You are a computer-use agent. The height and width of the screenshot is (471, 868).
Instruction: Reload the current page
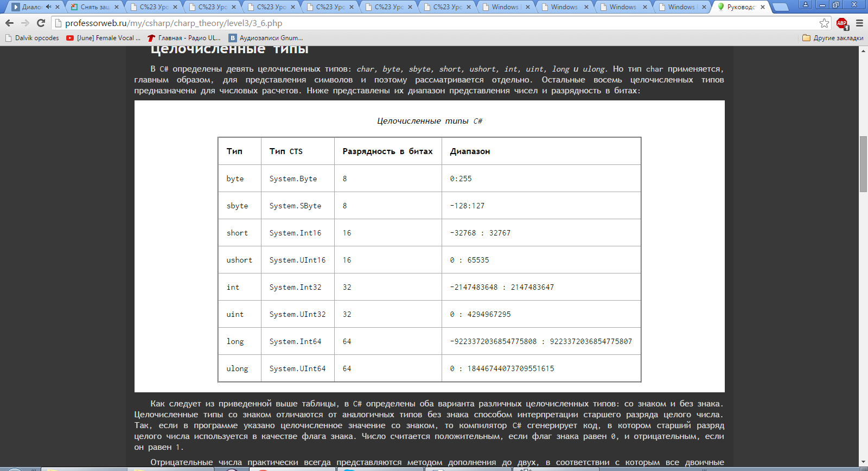point(41,23)
